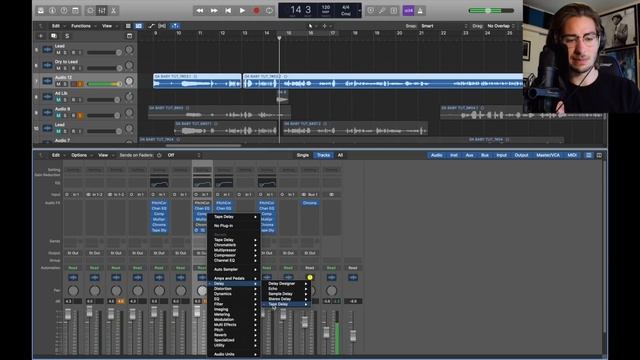This screenshot has width=640, height=360.
Task: Toggle the Inst channel strip filter
Action: point(453,155)
